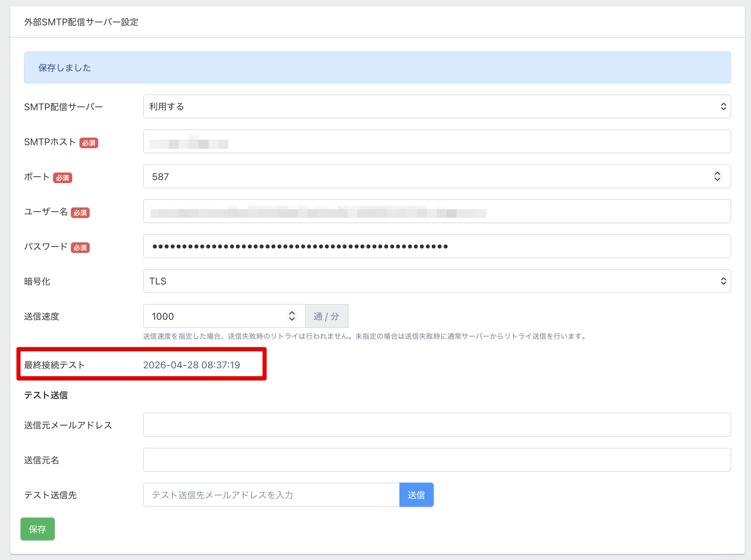Click the 通 / 分 unit label

coord(327,316)
